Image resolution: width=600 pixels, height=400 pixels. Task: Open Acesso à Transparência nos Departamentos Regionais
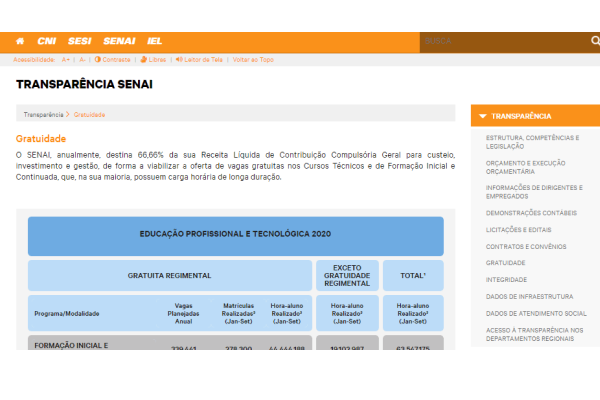pyautogui.click(x=535, y=335)
